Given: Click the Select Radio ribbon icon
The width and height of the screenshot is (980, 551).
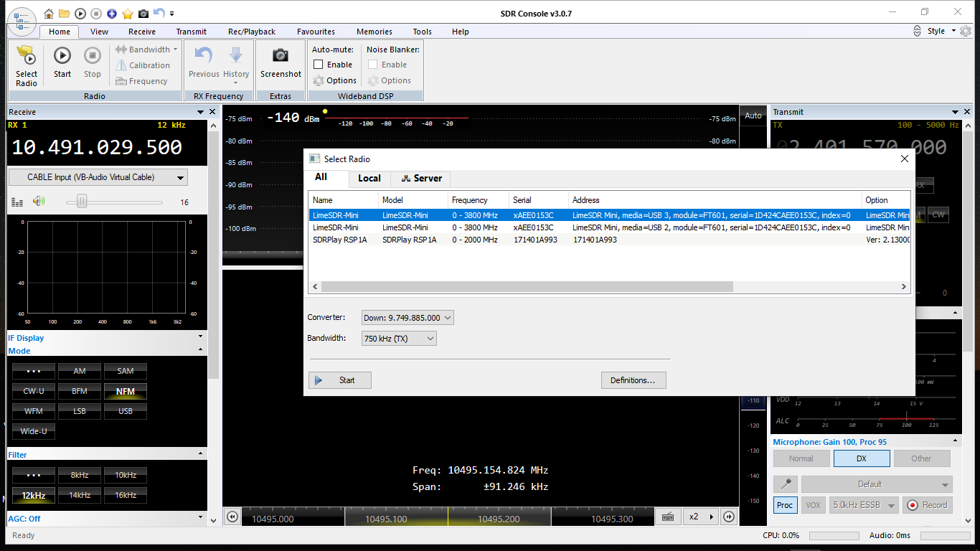Looking at the screenshot, I should [x=27, y=56].
